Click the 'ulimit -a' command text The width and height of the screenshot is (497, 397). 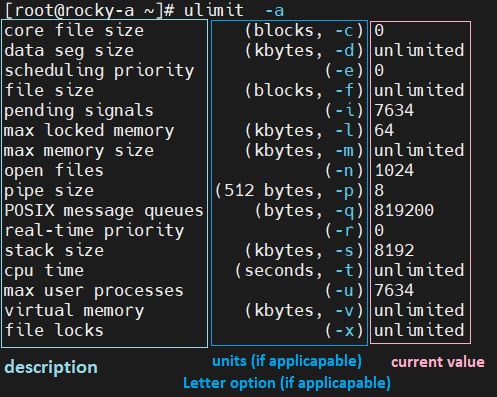coord(234,10)
